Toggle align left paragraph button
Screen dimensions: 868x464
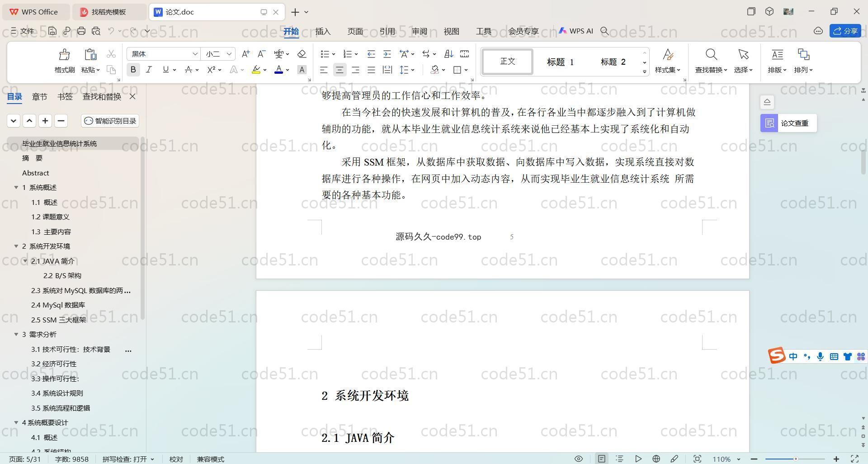[x=324, y=70]
